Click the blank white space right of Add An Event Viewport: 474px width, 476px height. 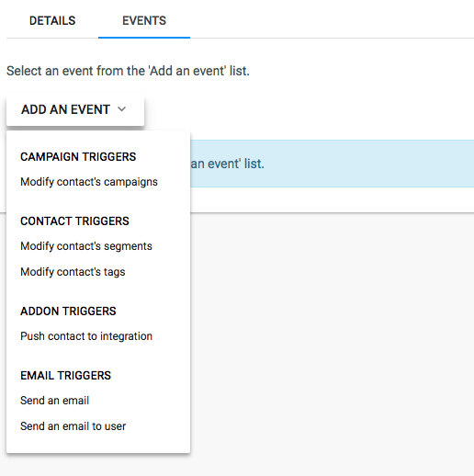click(306, 109)
